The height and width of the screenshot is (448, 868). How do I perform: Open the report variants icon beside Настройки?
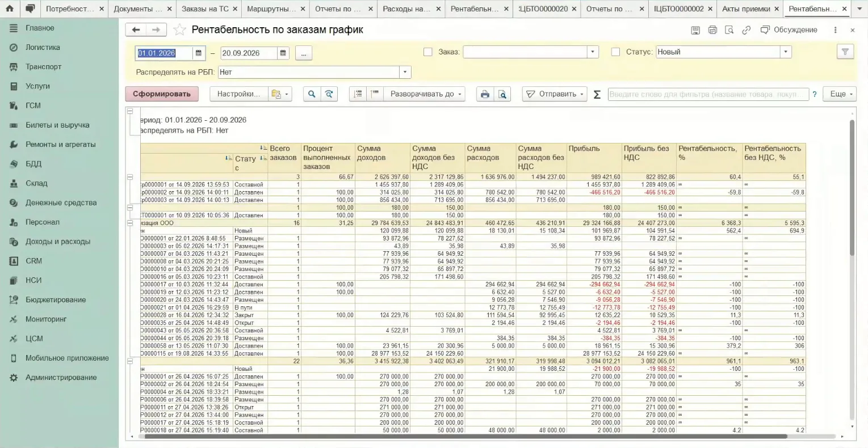click(280, 94)
